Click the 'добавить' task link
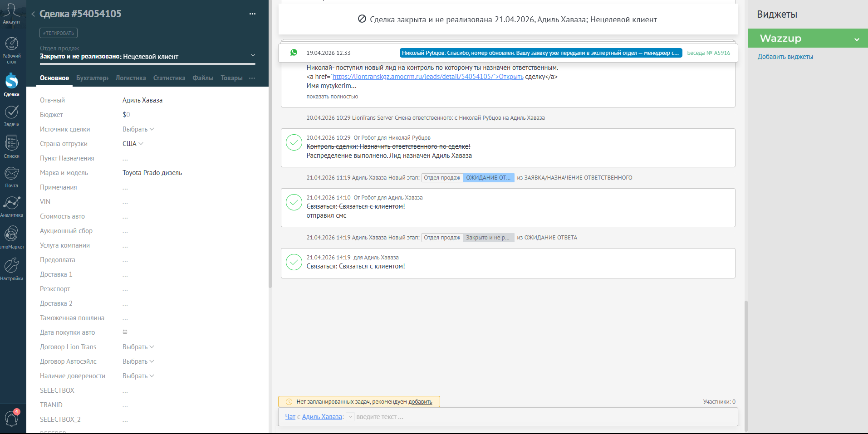 [420, 402]
